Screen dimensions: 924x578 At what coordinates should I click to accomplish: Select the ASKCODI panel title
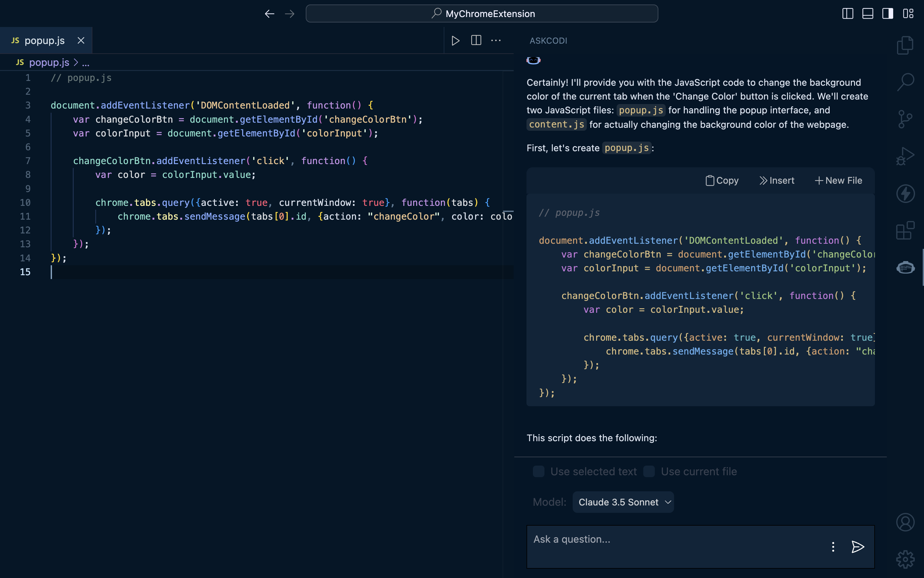(x=548, y=40)
